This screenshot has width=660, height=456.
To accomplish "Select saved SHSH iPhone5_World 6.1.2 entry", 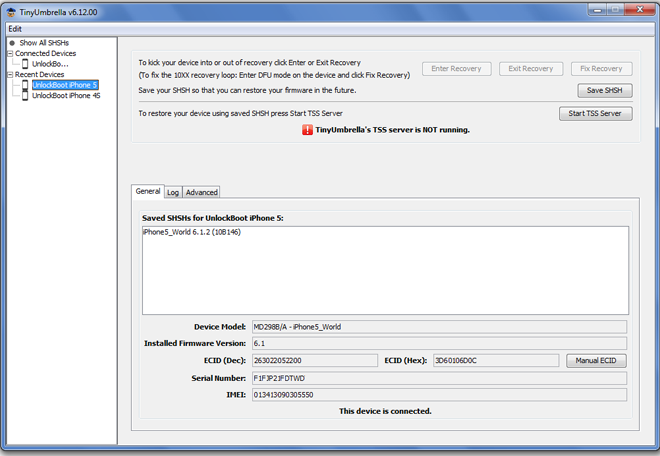I will tap(192, 232).
